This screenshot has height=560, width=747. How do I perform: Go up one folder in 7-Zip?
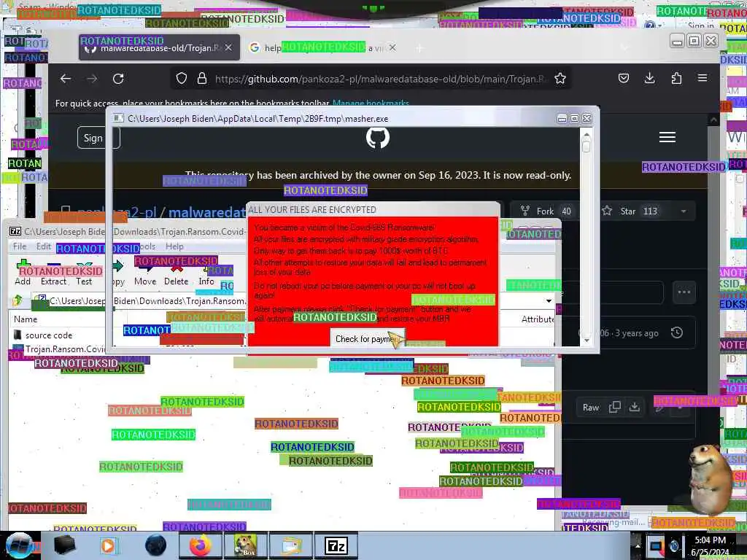(x=18, y=300)
